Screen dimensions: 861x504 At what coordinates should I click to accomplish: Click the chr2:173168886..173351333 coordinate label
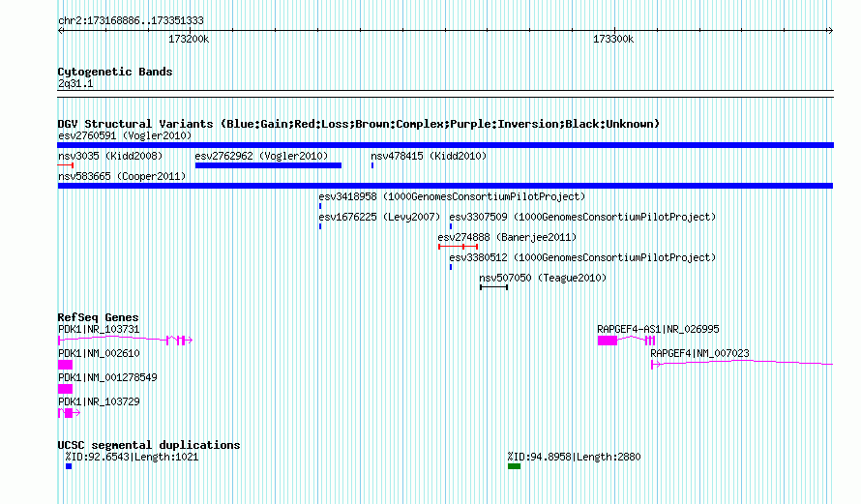pos(131,20)
